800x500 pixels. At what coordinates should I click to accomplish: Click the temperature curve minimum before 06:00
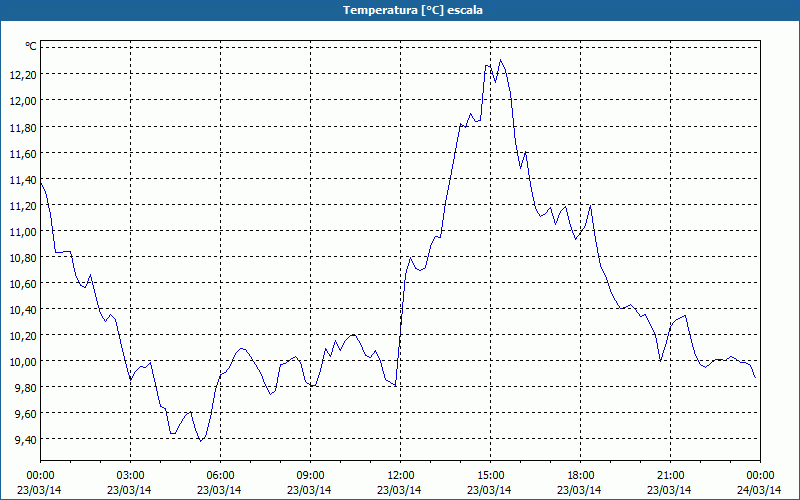(201, 441)
